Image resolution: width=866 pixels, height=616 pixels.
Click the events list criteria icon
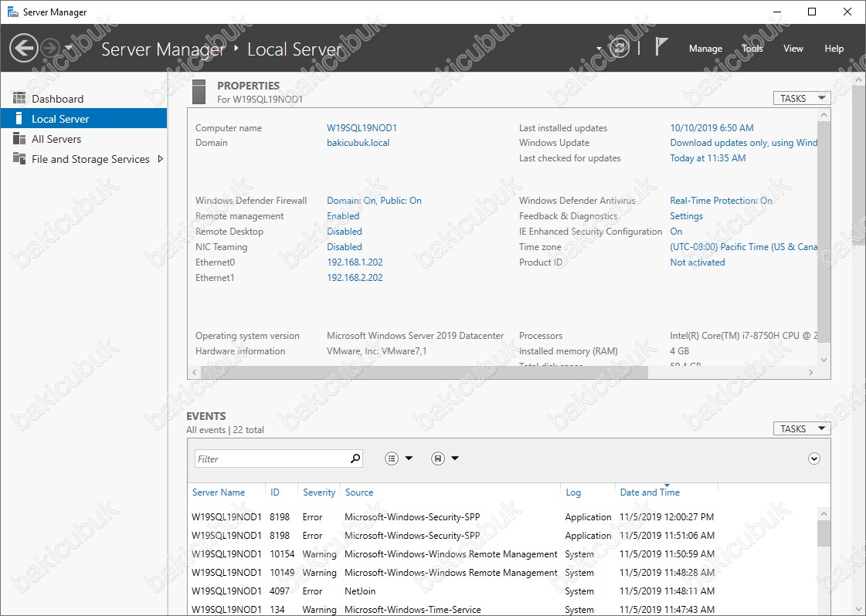click(392, 458)
